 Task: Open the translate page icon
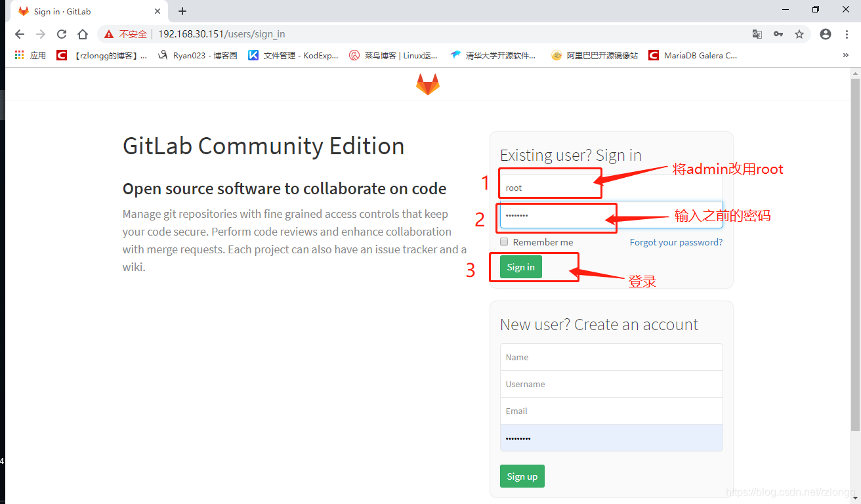click(757, 34)
